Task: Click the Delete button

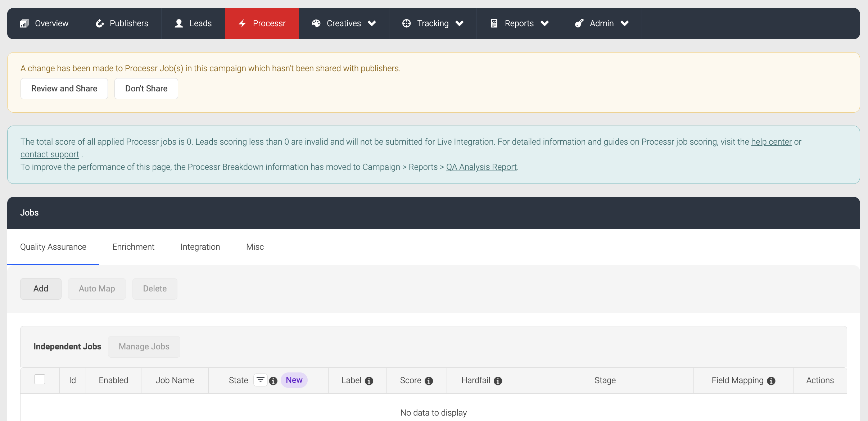Action: (155, 289)
